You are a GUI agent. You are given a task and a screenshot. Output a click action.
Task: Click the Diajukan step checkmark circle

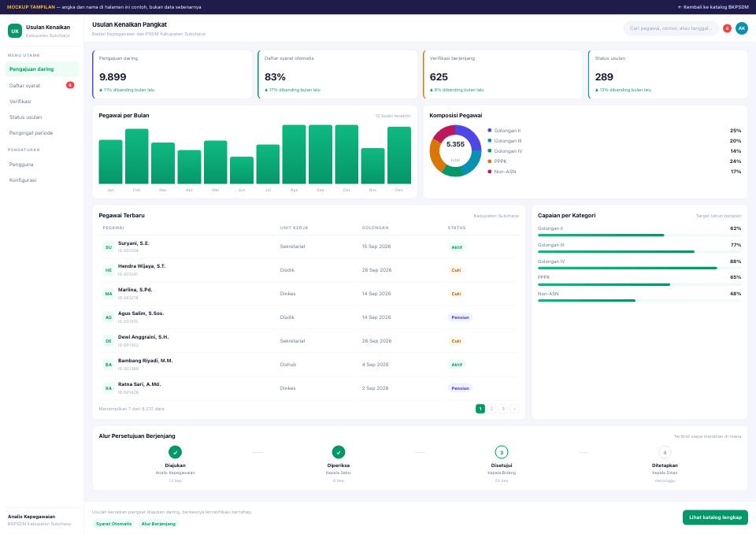tap(175, 452)
